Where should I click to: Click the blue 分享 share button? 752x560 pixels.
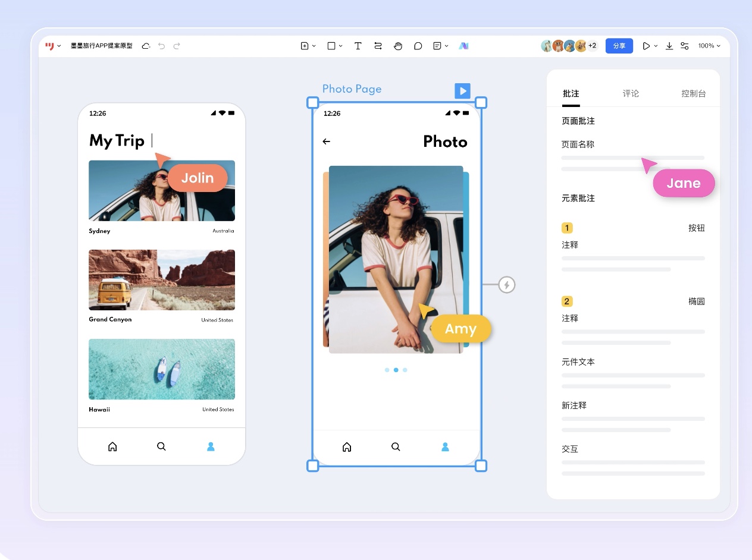[619, 46]
